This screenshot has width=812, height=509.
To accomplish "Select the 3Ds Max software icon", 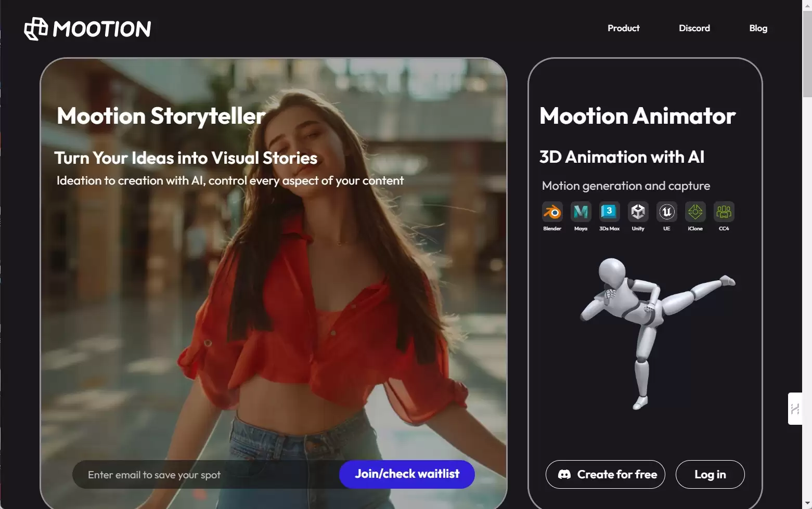I will click(610, 212).
